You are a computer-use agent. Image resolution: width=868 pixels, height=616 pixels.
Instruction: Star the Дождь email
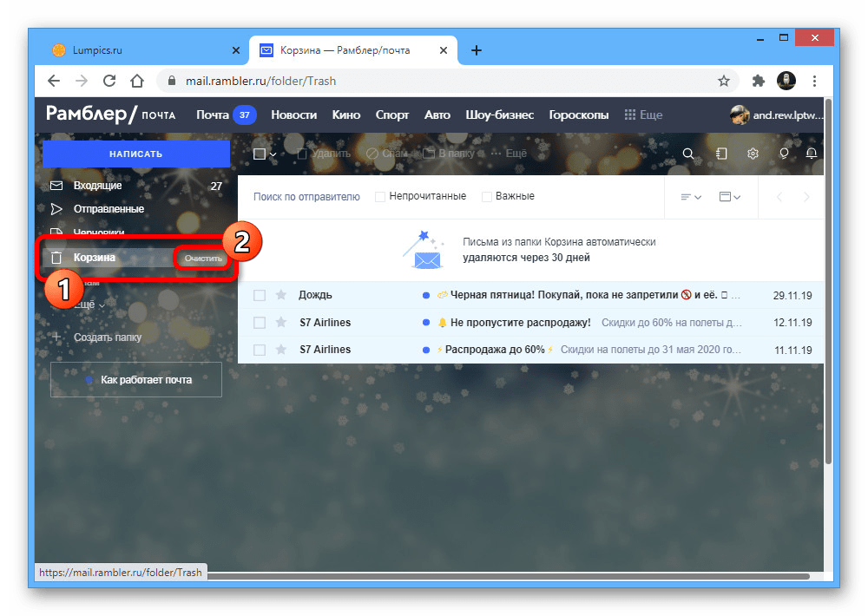pyautogui.click(x=280, y=296)
